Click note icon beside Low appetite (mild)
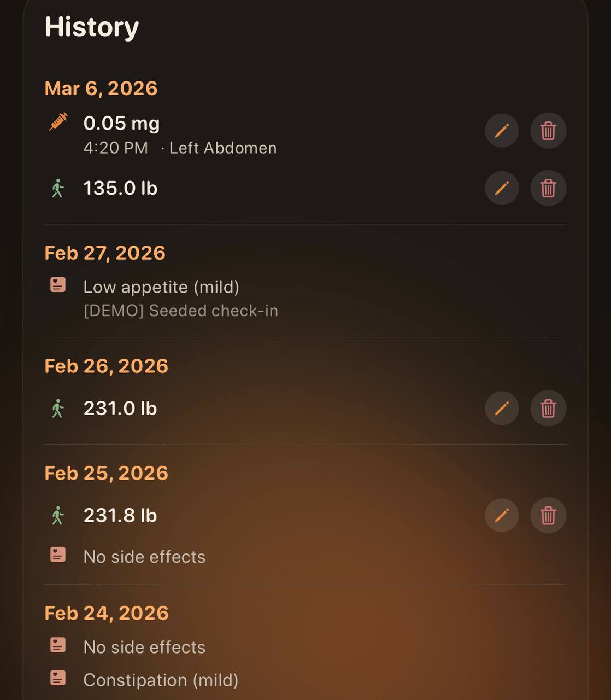The image size is (611, 700). (58, 285)
